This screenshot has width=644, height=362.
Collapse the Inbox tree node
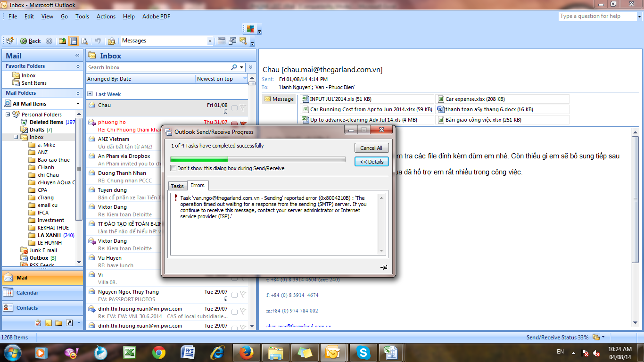[16, 137]
